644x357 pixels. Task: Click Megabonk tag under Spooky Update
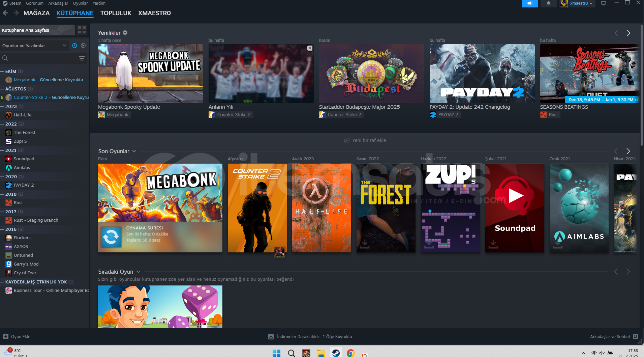click(x=114, y=115)
